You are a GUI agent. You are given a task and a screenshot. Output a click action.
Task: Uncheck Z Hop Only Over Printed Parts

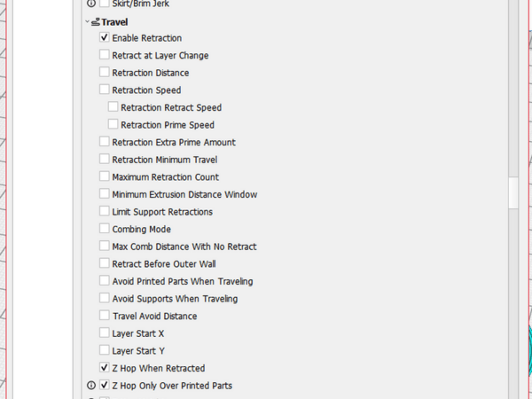pos(105,386)
